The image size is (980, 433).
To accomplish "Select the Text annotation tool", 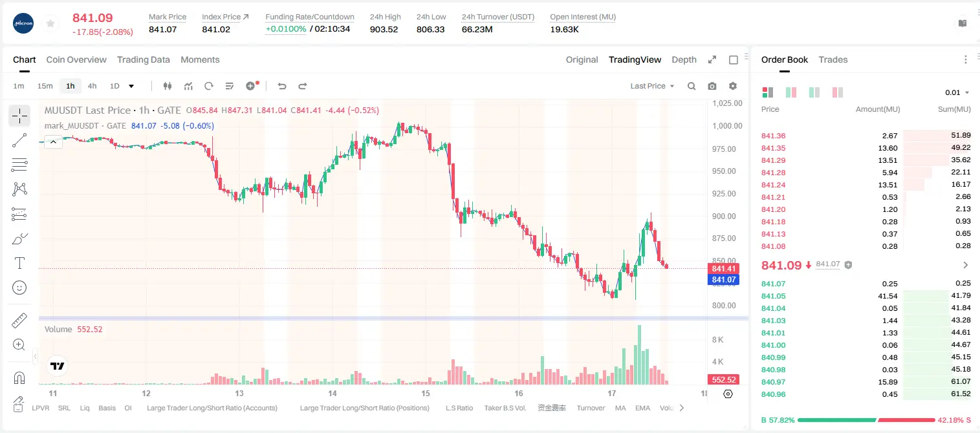I will (19, 263).
